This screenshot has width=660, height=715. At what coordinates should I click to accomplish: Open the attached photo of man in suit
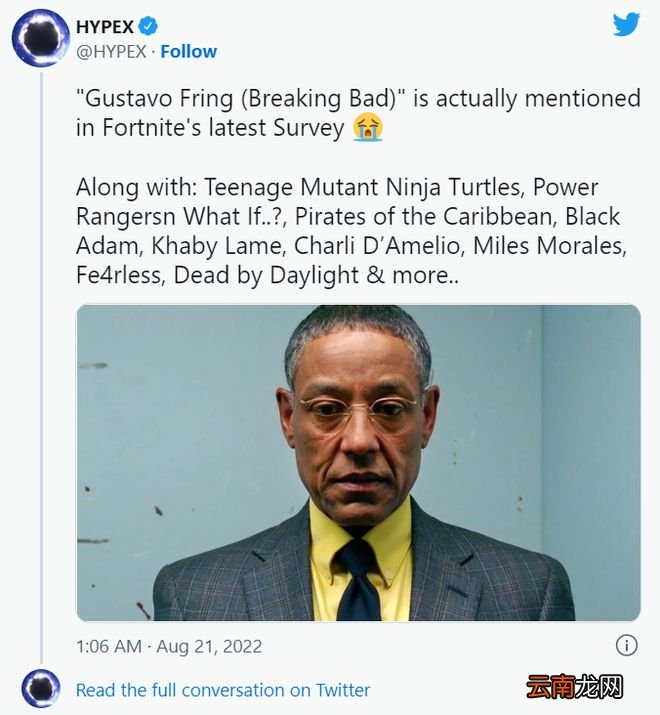359,463
